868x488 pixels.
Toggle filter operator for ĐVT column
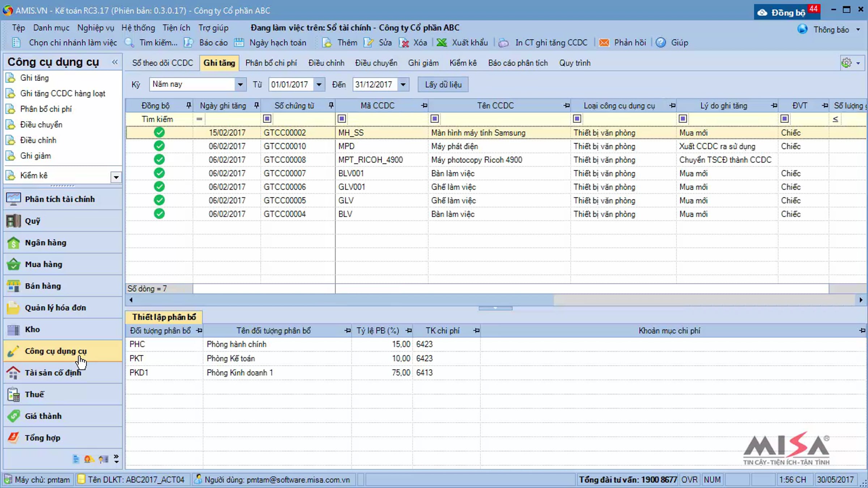click(x=784, y=119)
